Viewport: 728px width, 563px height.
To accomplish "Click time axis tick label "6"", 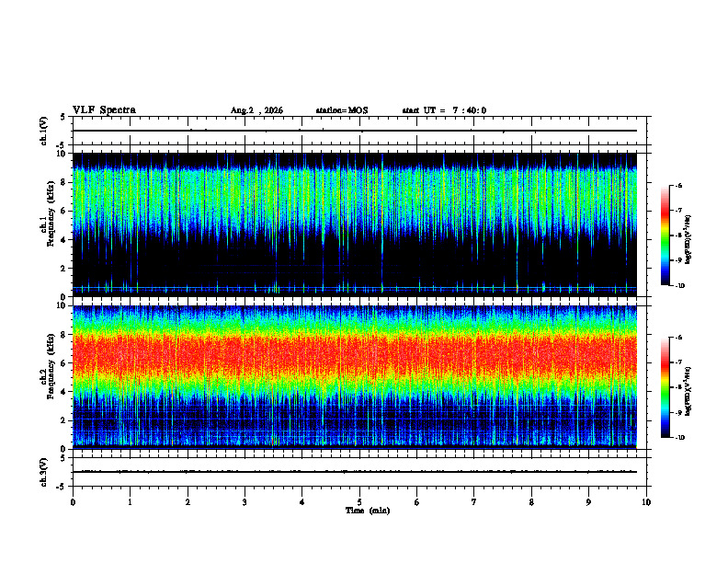I will tap(417, 502).
